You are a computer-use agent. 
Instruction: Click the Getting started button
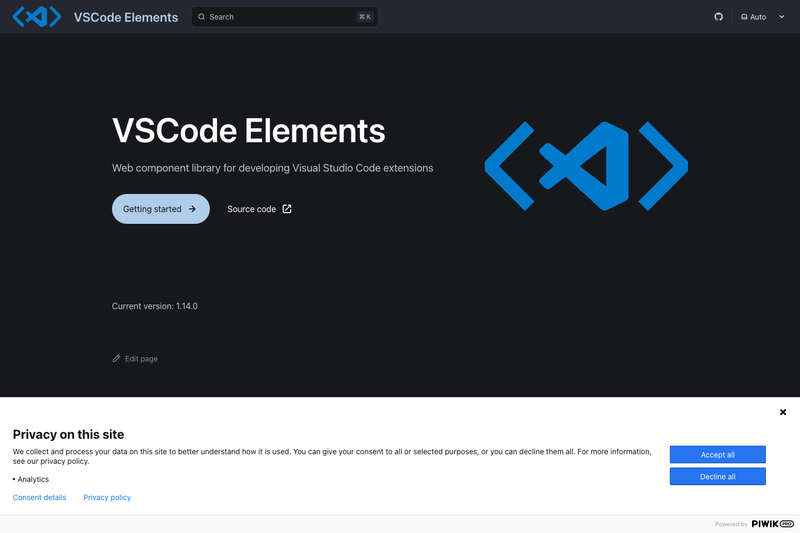pos(161,209)
